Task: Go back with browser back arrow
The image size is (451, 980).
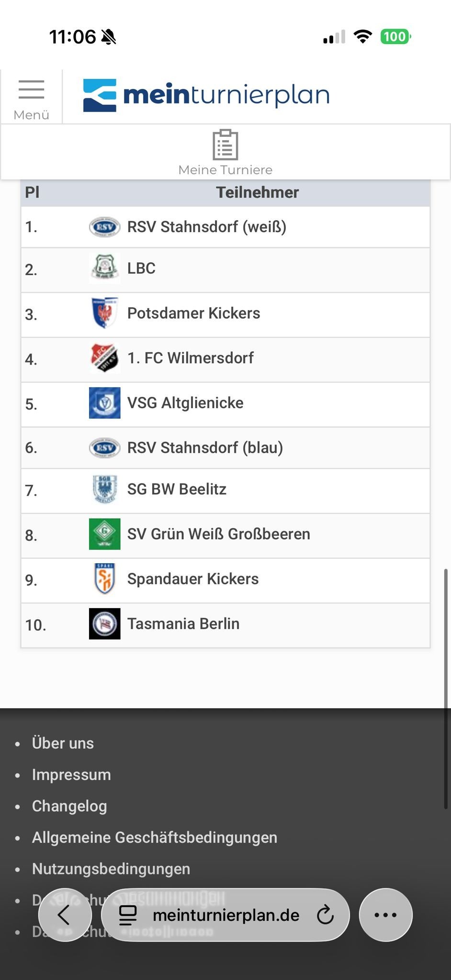Action: coord(64,915)
